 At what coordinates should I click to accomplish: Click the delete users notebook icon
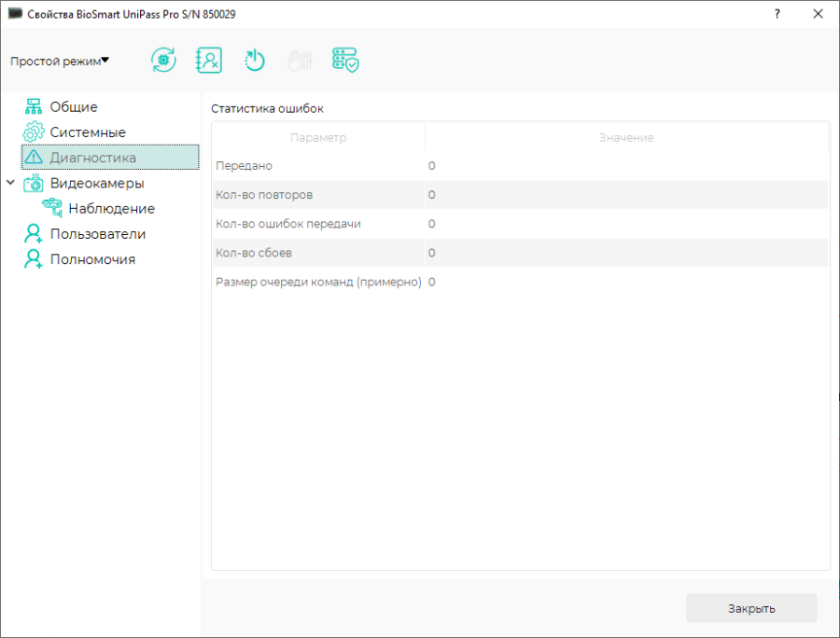[x=209, y=60]
